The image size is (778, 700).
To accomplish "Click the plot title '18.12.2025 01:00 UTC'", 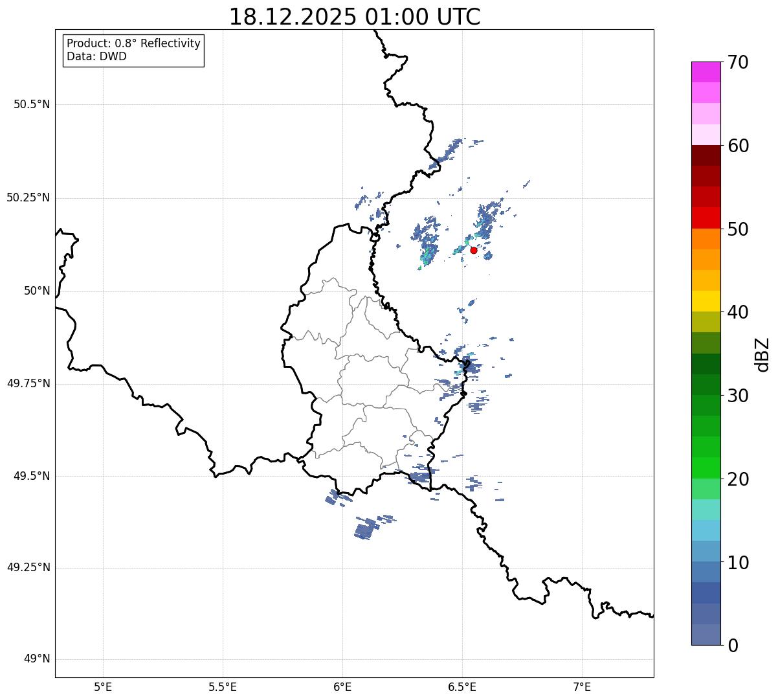I will pyautogui.click(x=355, y=17).
